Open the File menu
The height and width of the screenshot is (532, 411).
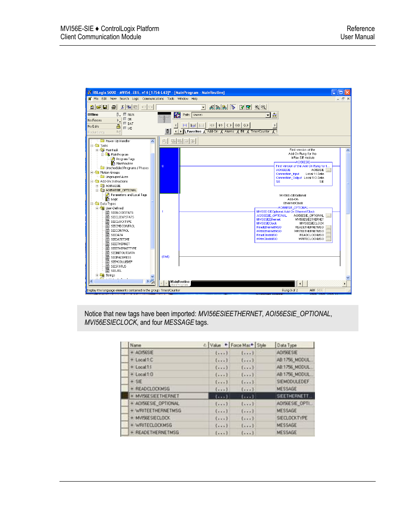point(96,99)
